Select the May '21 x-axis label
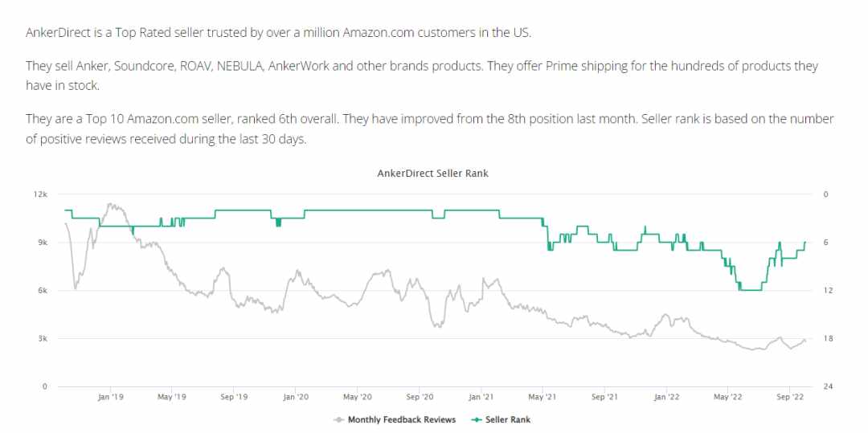This screenshot has height=433, width=868. tap(543, 397)
